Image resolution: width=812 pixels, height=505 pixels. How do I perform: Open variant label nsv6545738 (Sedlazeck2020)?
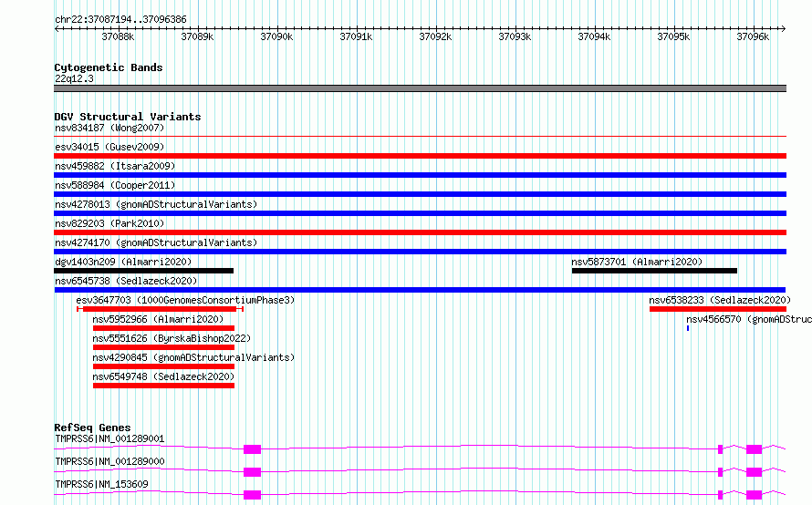pos(126,281)
